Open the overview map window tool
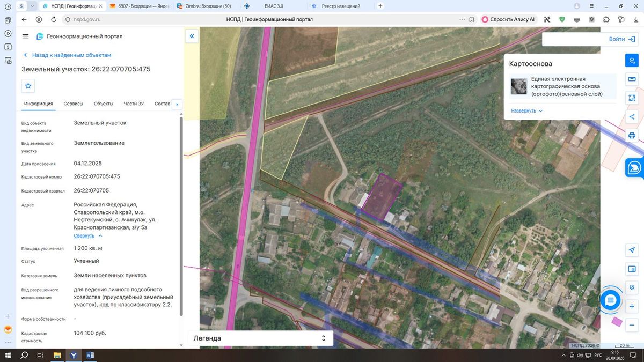Image resolution: width=644 pixels, height=362 pixels. 632,269
